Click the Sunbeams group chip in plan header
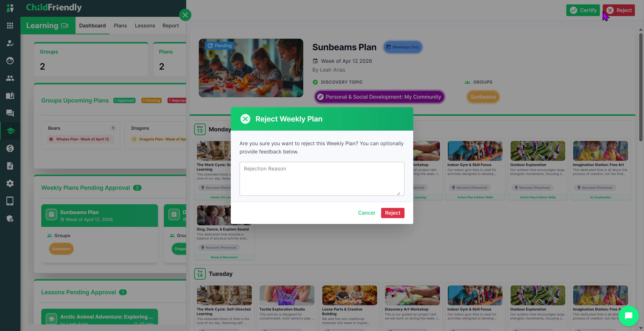The width and height of the screenshot is (644, 331). click(483, 97)
